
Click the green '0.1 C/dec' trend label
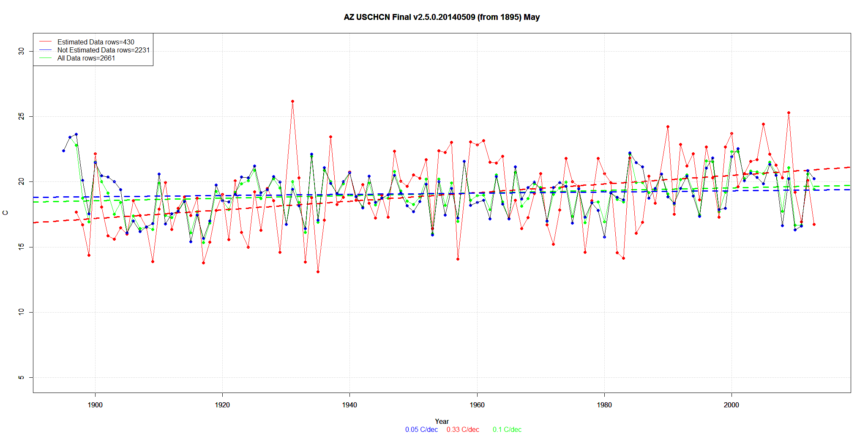(x=507, y=429)
